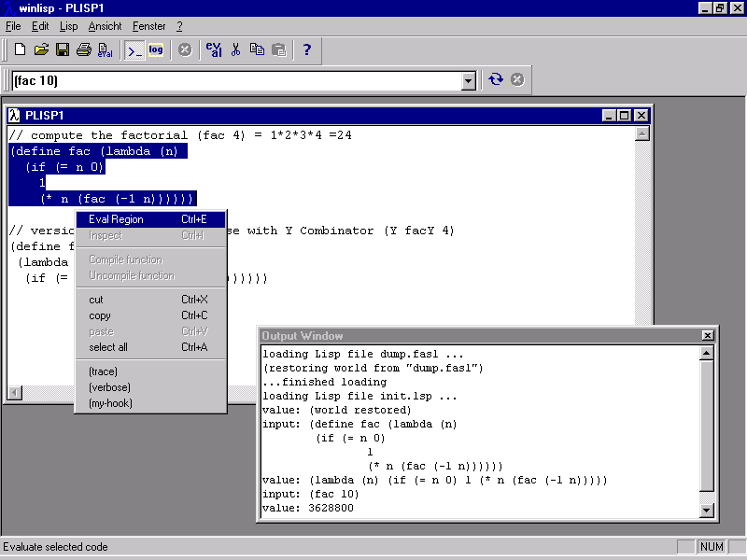
Task: Click Output Window scroll up arrow
Action: pyautogui.click(x=707, y=354)
